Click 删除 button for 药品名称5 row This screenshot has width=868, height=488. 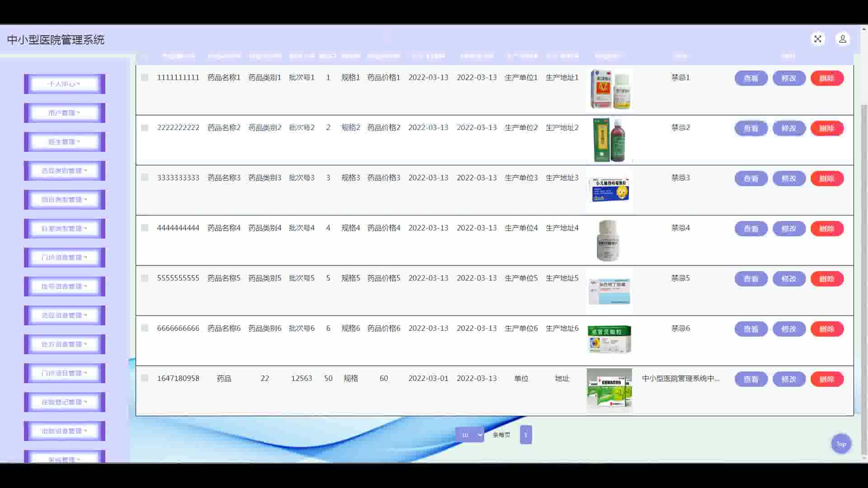point(826,279)
